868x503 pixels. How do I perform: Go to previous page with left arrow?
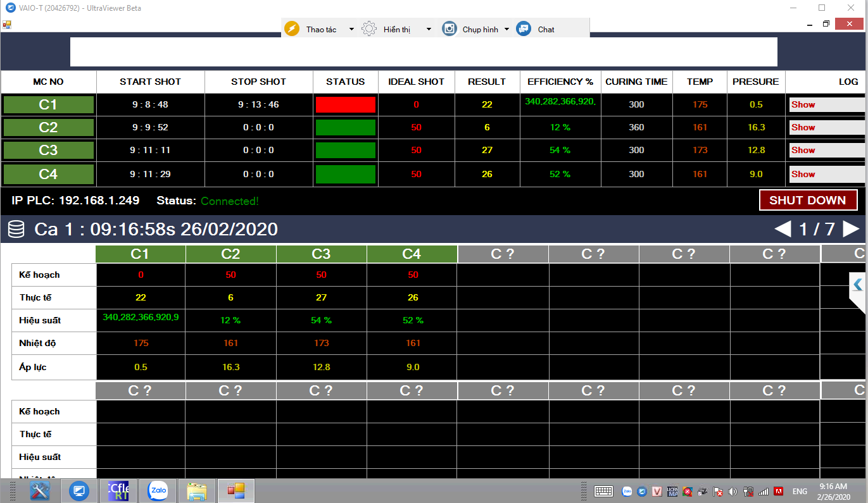tap(783, 228)
